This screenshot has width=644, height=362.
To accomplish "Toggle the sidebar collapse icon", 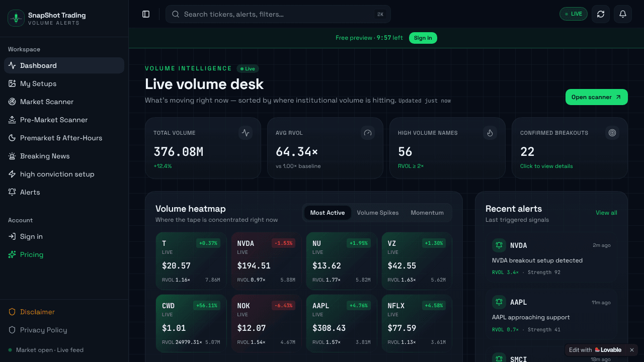I will point(146,14).
